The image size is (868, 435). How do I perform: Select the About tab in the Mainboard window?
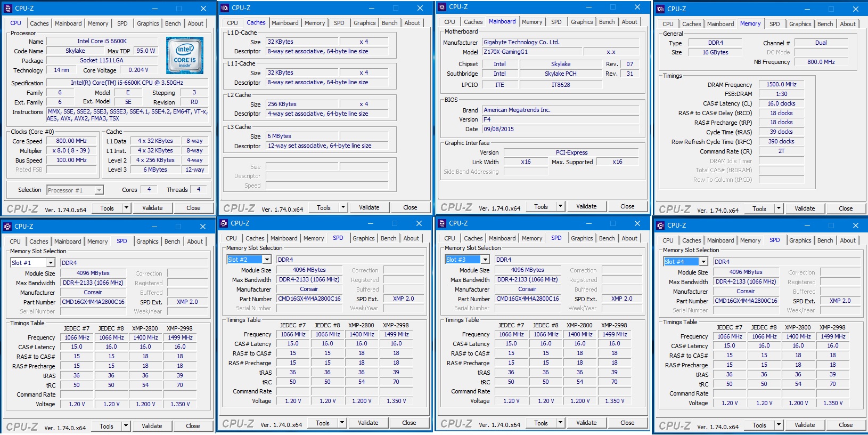pos(629,22)
